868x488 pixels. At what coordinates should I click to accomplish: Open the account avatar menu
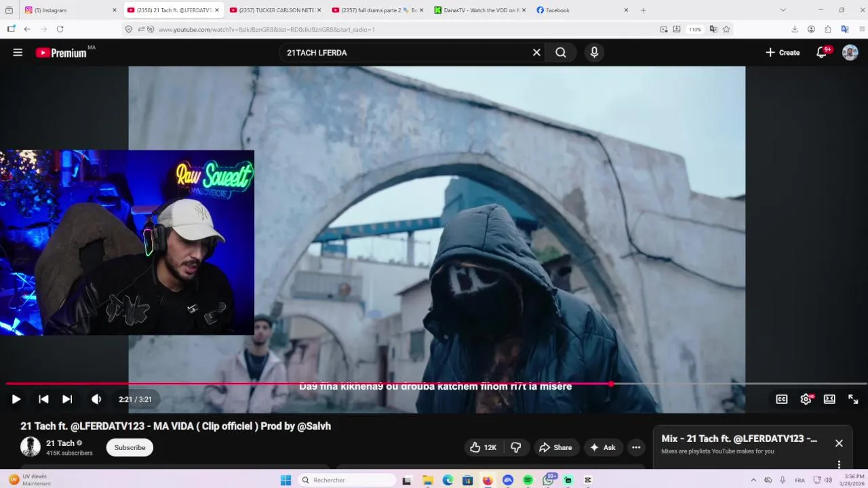850,52
